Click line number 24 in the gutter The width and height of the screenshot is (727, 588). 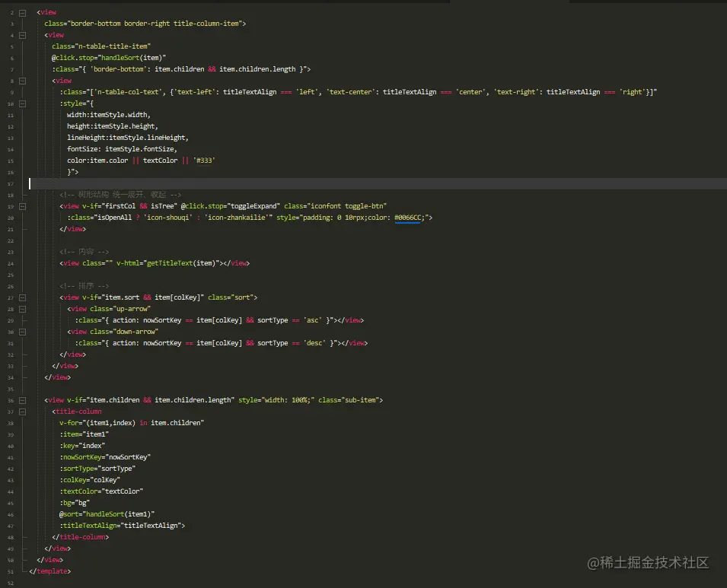(11, 264)
